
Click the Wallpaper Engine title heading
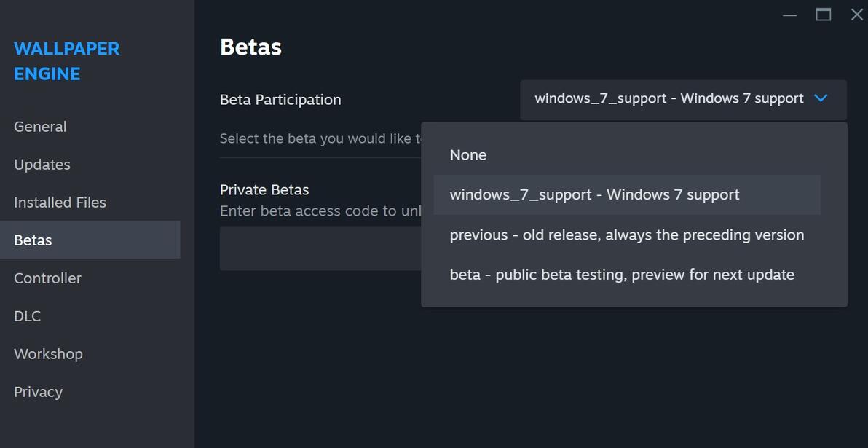[x=66, y=61]
